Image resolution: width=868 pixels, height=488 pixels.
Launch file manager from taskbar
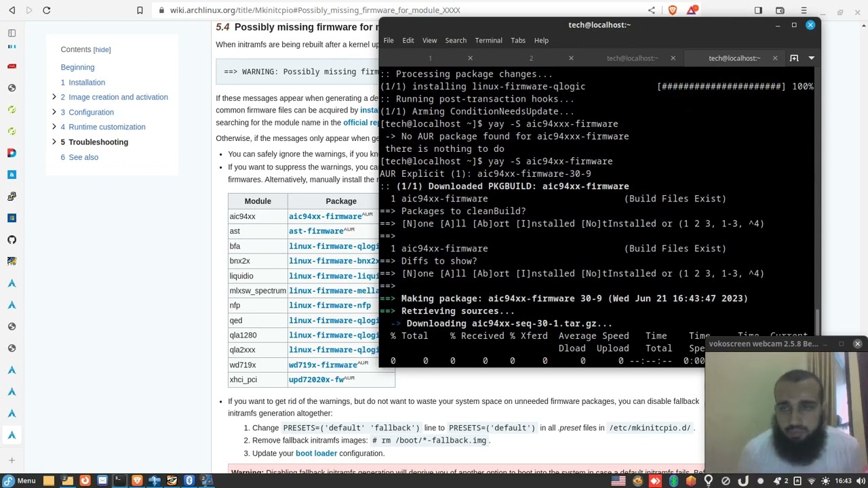click(x=49, y=481)
